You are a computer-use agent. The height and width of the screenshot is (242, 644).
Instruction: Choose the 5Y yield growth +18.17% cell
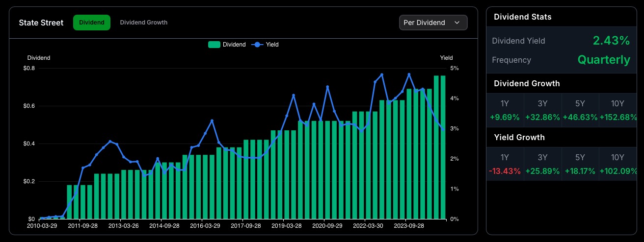580,164
